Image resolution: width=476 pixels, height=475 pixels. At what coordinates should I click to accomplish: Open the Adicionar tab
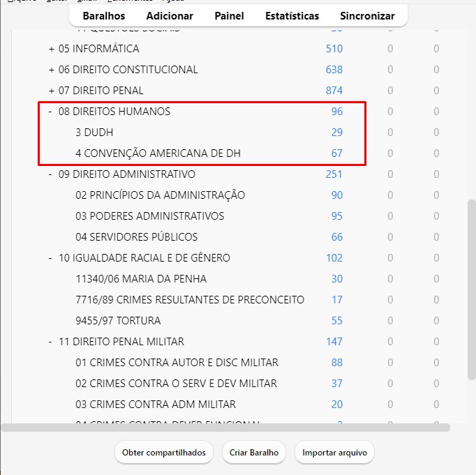170,16
